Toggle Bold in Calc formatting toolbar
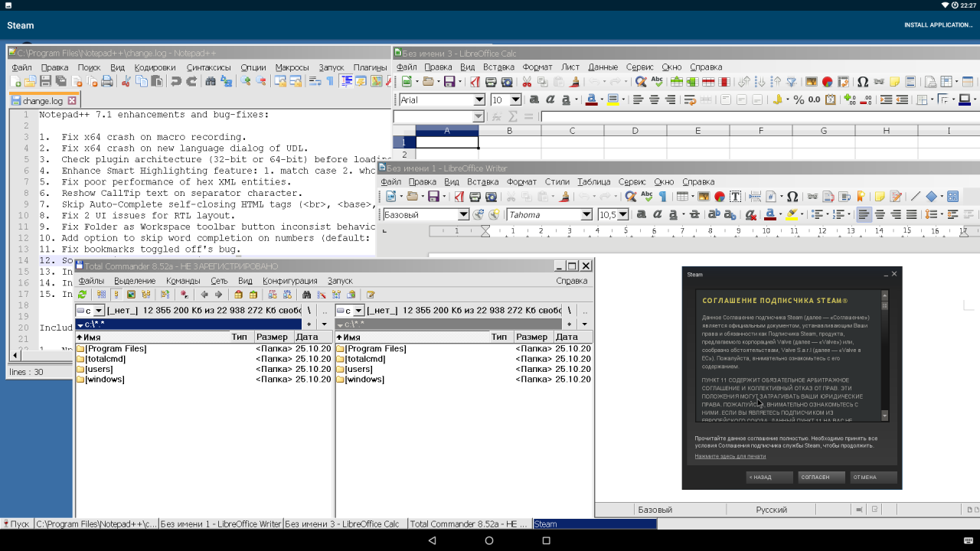This screenshot has height=551, width=980. click(534, 99)
